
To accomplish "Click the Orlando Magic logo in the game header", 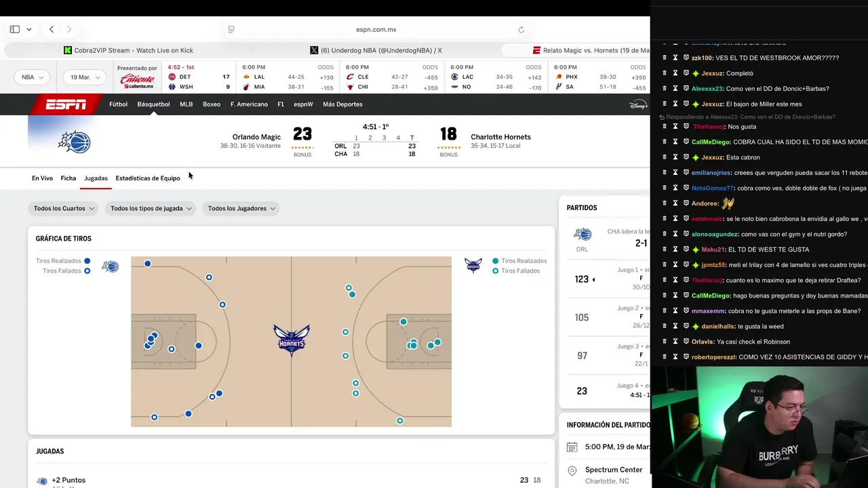I will click(x=75, y=142).
